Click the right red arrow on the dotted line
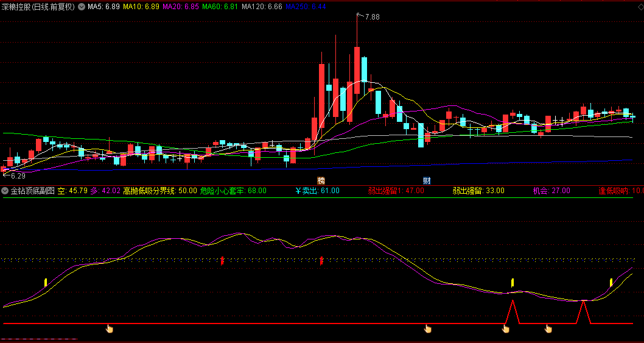The image size is (644, 343). tap(321, 261)
